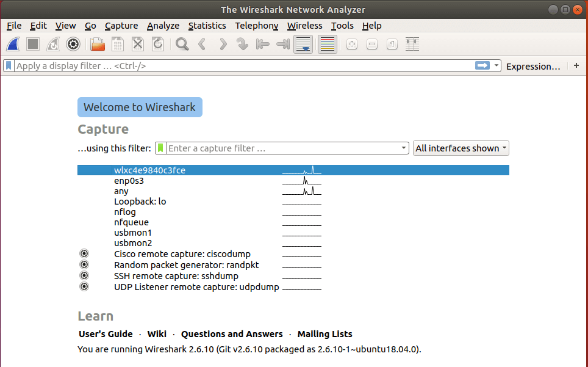The image size is (588, 367).
Task: Open the User's Guide link
Action: pyautogui.click(x=106, y=334)
